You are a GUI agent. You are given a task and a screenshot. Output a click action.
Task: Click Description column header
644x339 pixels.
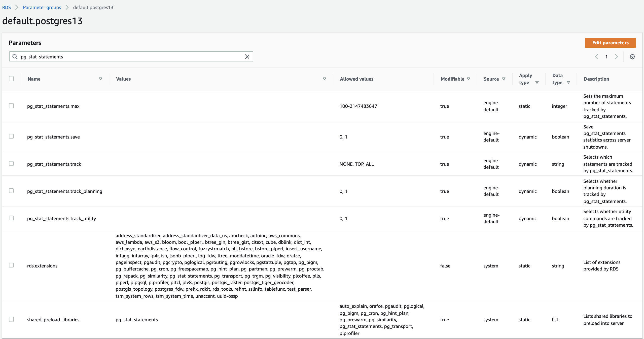click(596, 79)
